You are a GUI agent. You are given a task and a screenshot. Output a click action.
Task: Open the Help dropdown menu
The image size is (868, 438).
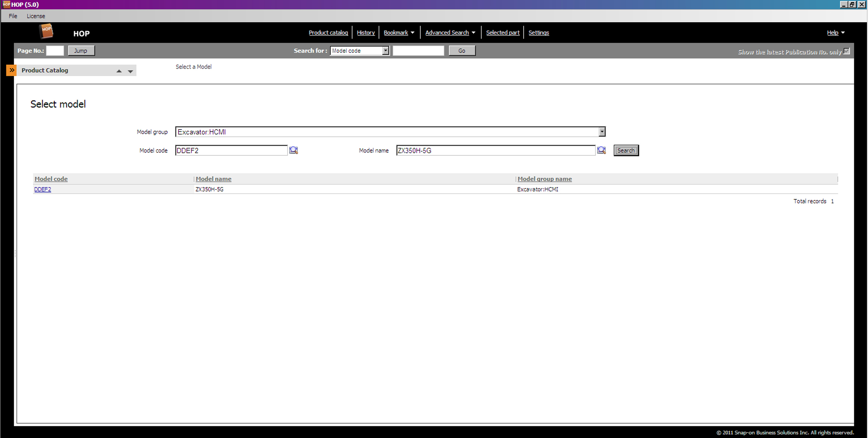(x=835, y=33)
